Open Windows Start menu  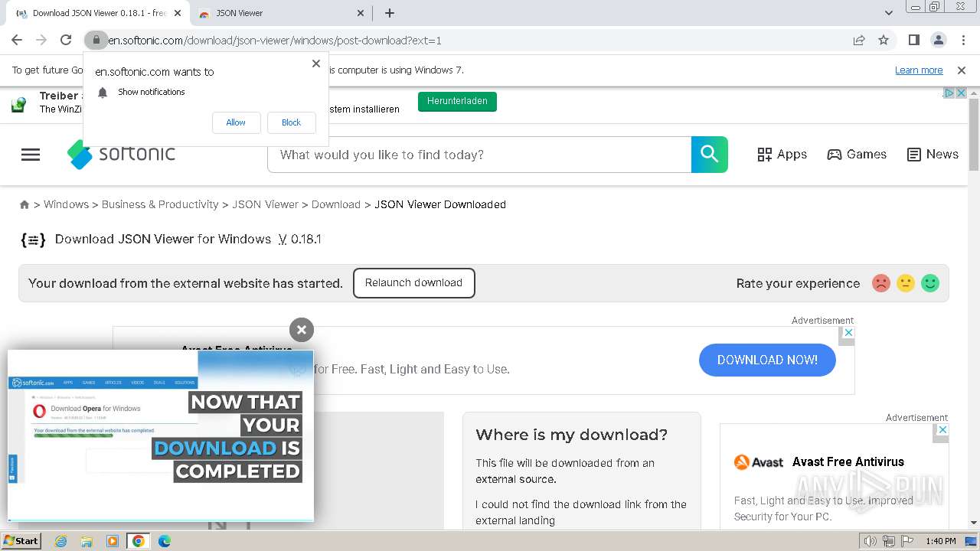(x=21, y=540)
